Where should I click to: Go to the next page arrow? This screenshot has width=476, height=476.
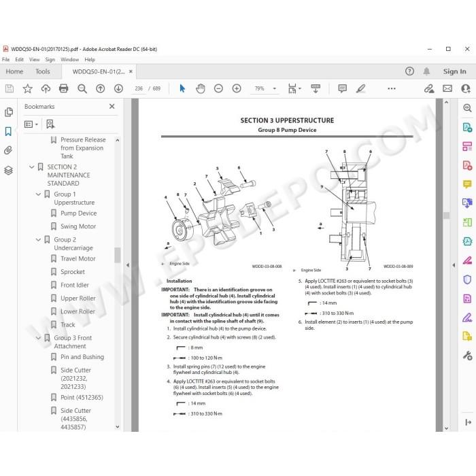point(118,88)
